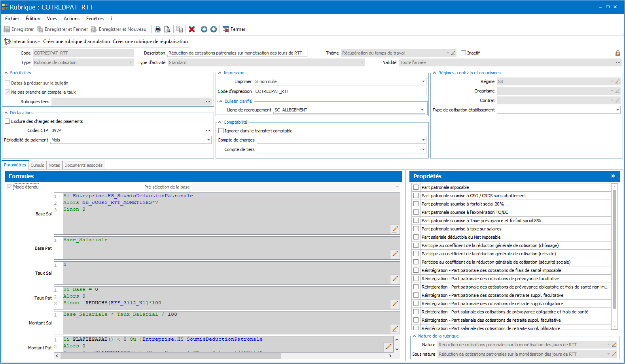
Task: Open Ligne de regroupement dropdown
Action: 422,110
